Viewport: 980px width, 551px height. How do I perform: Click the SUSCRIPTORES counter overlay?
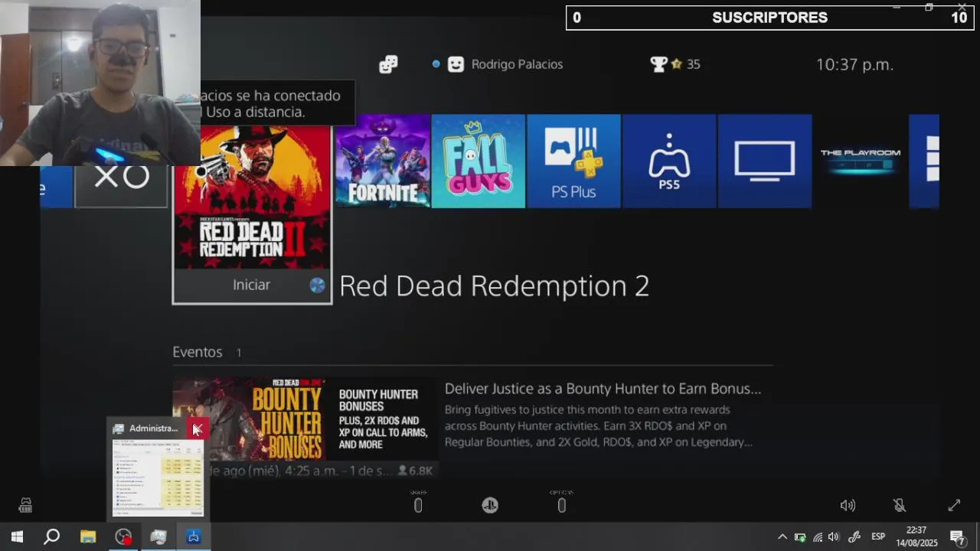[x=769, y=18]
